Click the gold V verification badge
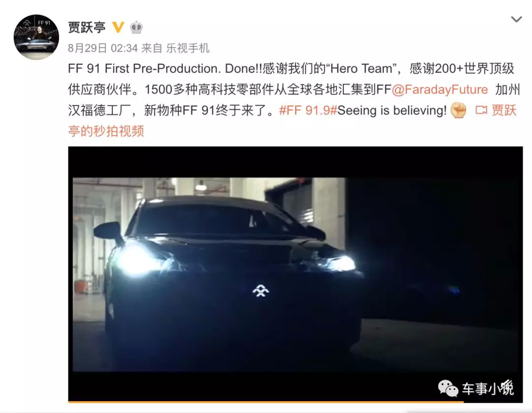Screen dimensions: 532x413 pos(118,27)
